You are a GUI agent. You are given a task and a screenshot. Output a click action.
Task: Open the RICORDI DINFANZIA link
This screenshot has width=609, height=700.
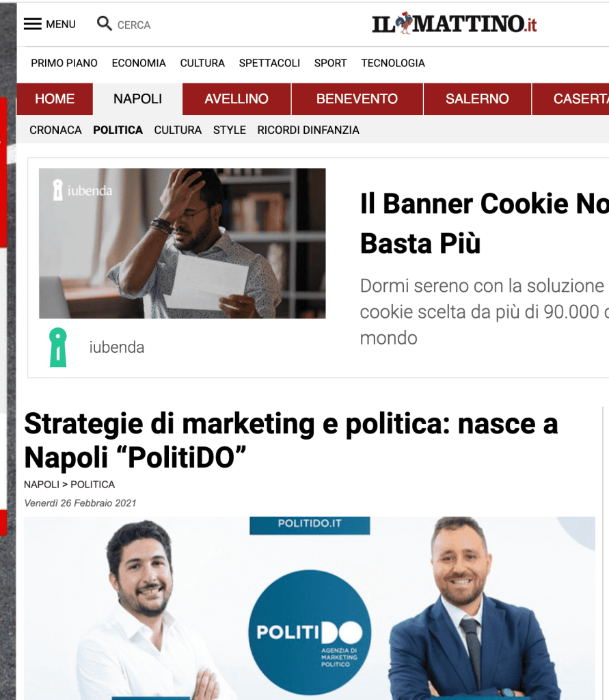pyautogui.click(x=308, y=130)
